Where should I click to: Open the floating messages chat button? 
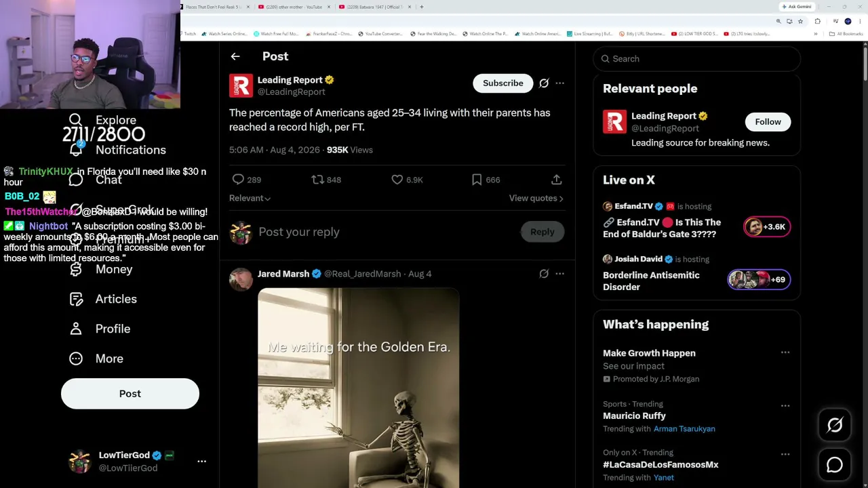pyautogui.click(x=835, y=464)
